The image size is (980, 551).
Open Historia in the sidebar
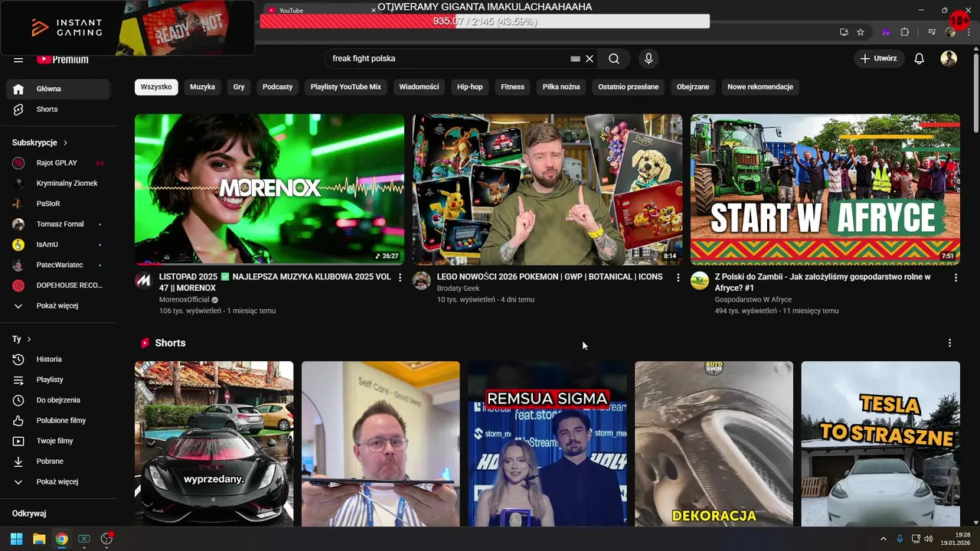58,360
